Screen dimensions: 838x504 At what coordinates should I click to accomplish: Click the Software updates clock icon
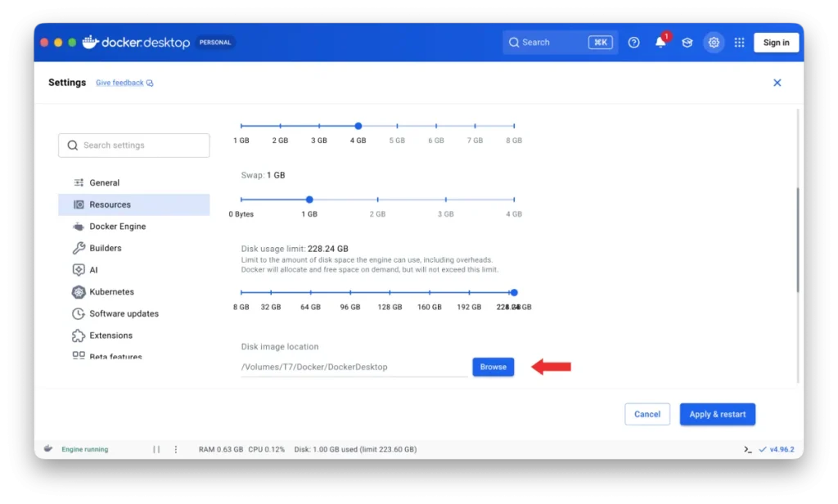pyautogui.click(x=79, y=313)
